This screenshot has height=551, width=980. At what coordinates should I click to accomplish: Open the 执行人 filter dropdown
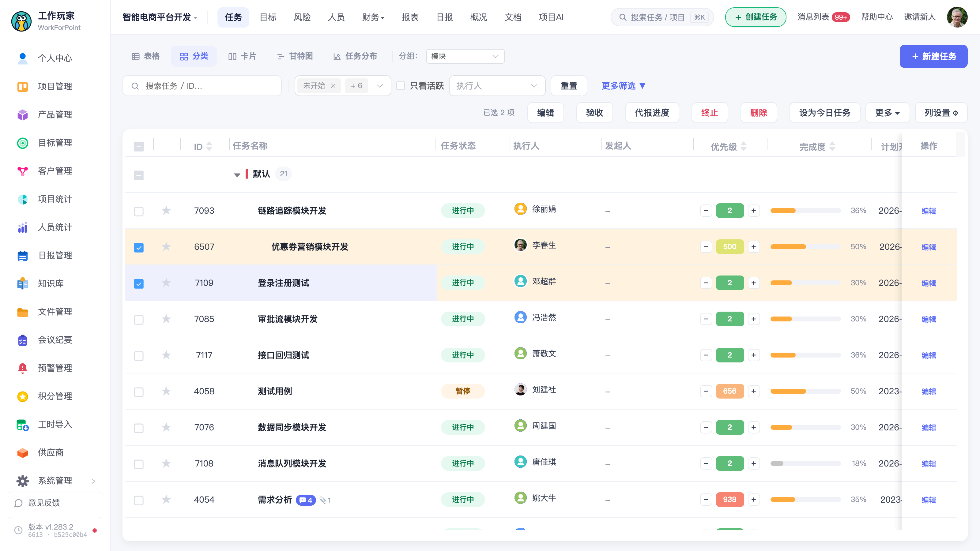497,86
